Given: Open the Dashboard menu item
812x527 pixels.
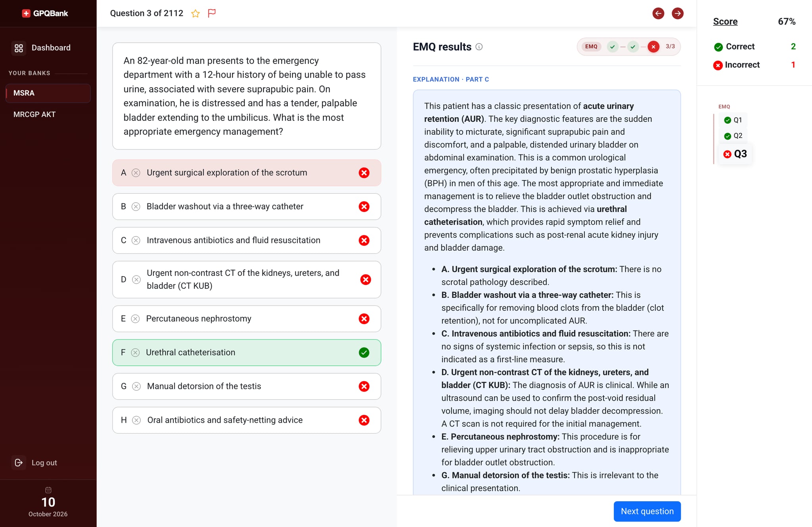Looking at the screenshot, I should (x=48, y=48).
